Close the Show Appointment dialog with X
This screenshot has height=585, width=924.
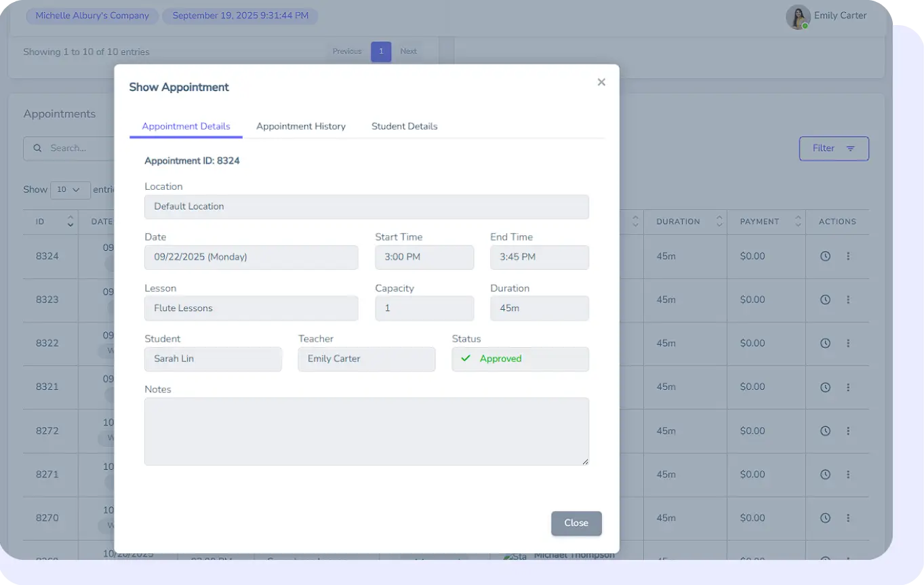coord(601,82)
